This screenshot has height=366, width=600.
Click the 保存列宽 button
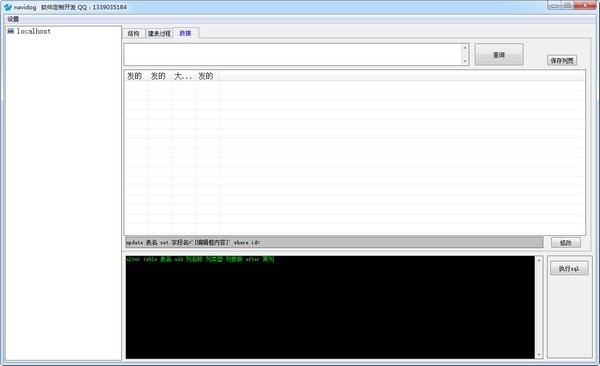point(562,60)
